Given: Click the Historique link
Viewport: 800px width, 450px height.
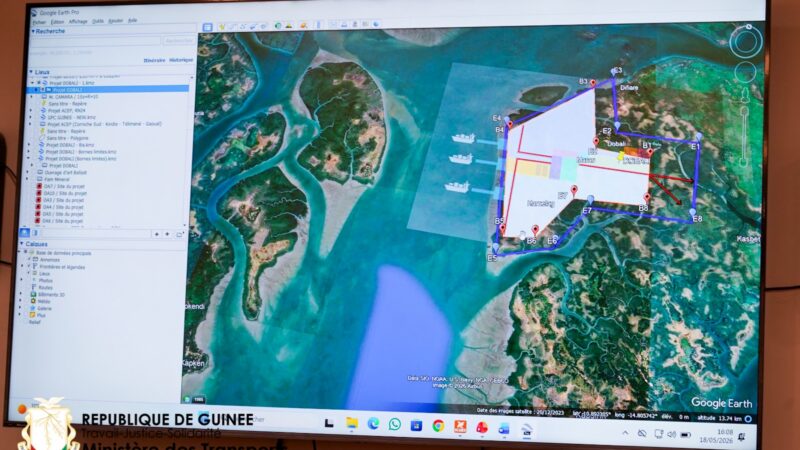Looking at the screenshot, I should pos(181,60).
